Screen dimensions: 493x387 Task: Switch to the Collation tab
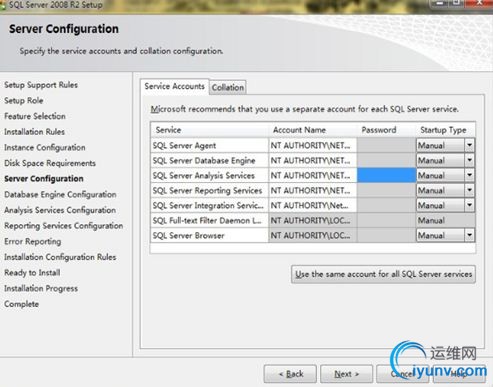[228, 88]
